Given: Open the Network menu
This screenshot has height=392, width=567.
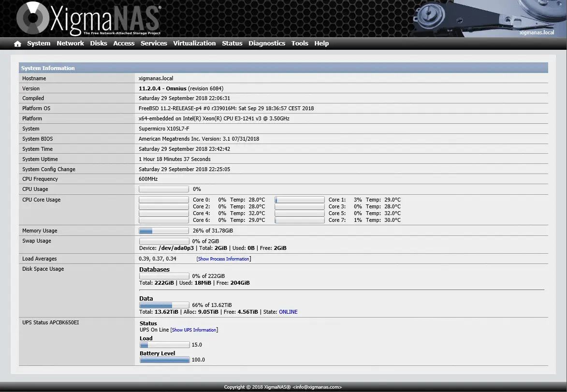Looking at the screenshot, I should click(70, 44).
